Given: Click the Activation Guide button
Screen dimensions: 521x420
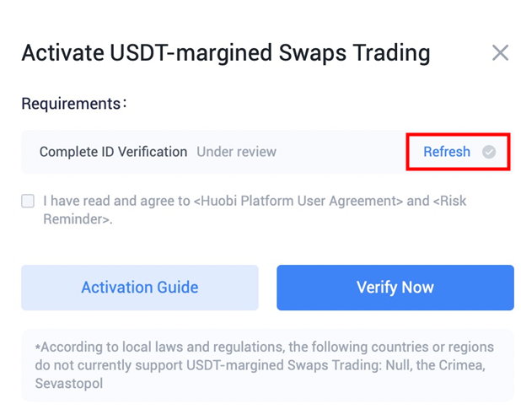Looking at the screenshot, I should click(x=140, y=288).
